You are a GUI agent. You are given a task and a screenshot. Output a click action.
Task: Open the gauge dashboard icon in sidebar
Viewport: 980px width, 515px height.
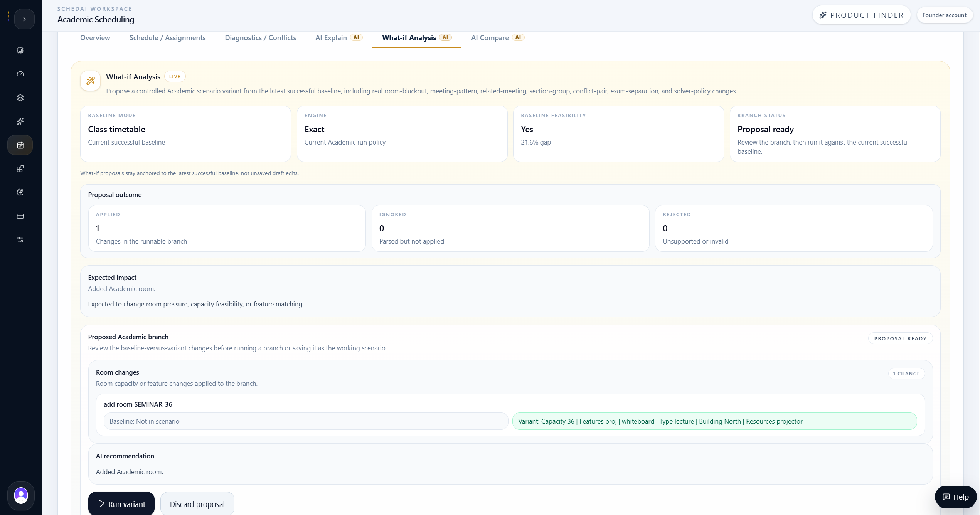click(20, 74)
